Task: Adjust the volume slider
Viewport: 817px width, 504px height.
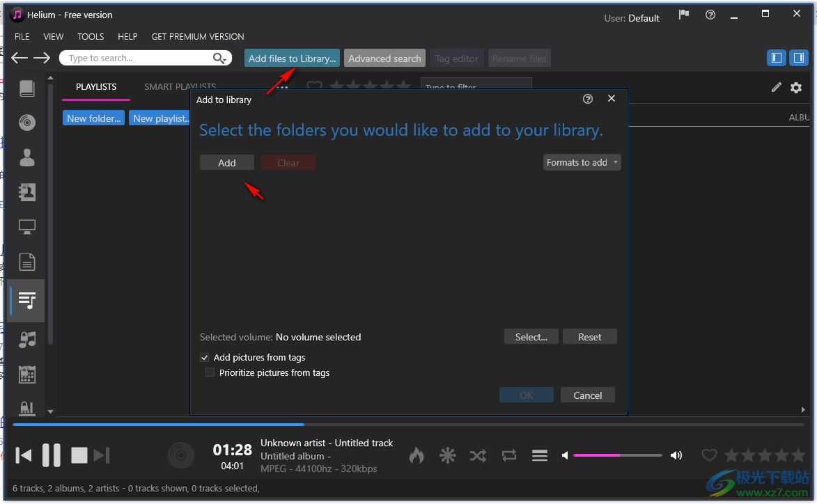Action: point(617,455)
